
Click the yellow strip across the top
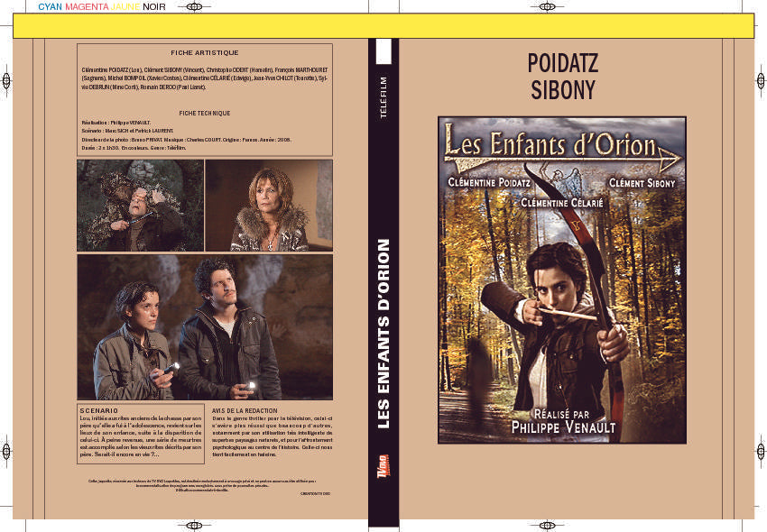(383, 26)
